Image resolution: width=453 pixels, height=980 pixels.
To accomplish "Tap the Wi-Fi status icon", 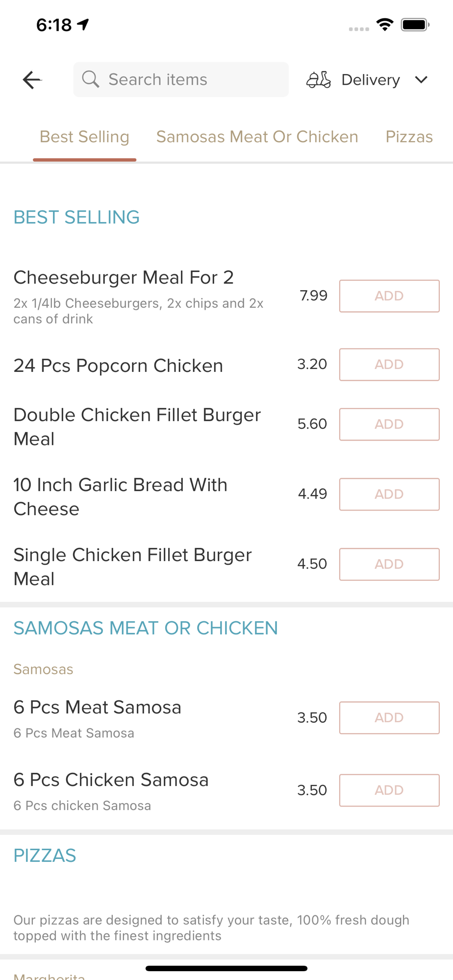I will 385,24.
